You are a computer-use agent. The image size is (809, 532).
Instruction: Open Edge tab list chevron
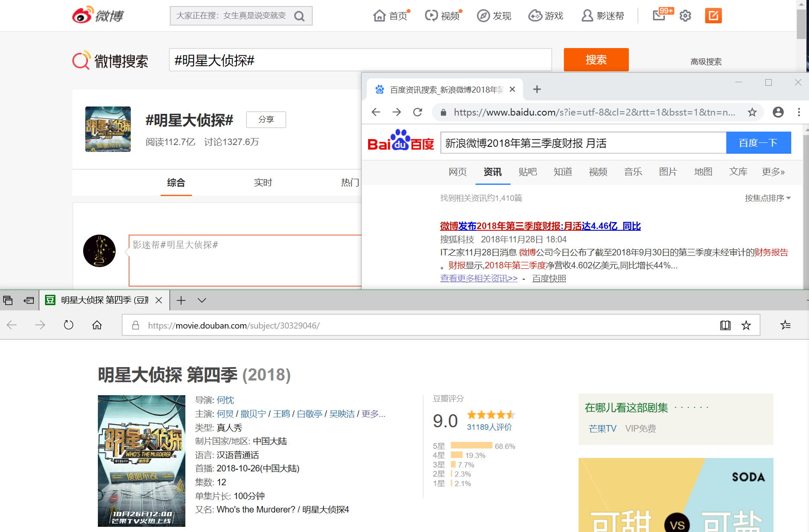pyautogui.click(x=202, y=300)
